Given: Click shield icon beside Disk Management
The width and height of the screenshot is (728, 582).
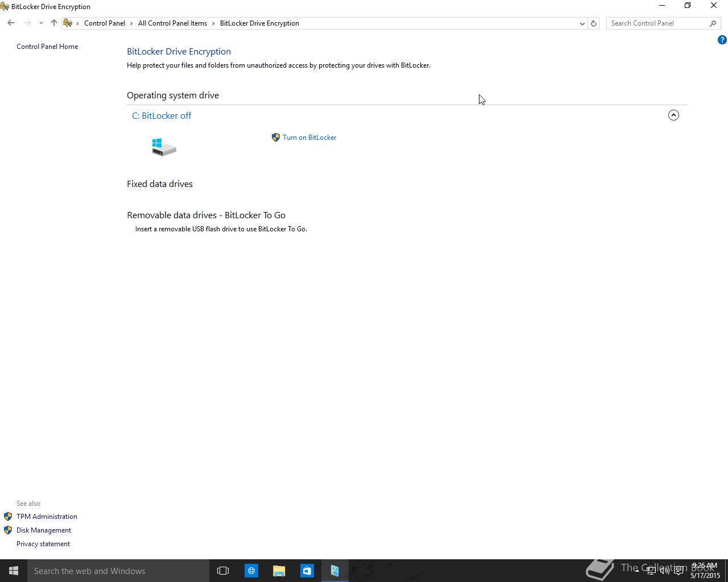Looking at the screenshot, I should point(8,530).
